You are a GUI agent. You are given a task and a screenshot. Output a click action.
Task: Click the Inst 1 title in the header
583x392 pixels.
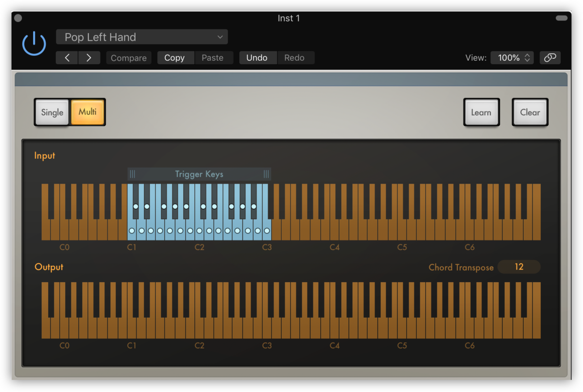pyautogui.click(x=289, y=18)
